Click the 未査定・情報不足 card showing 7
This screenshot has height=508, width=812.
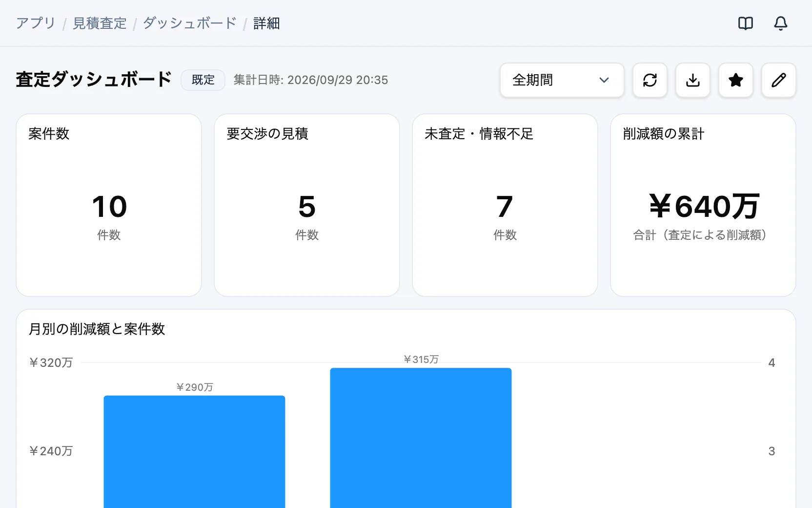click(505, 205)
